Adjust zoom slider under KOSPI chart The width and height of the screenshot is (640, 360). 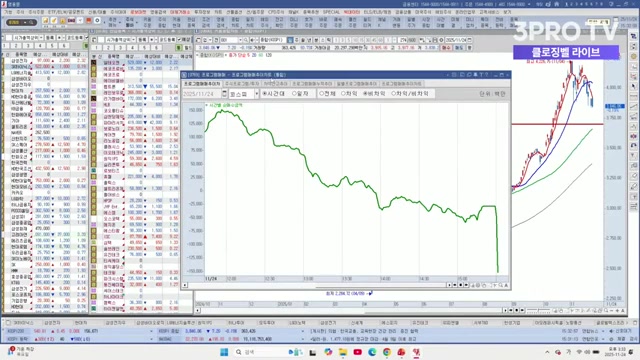[538, 311]
